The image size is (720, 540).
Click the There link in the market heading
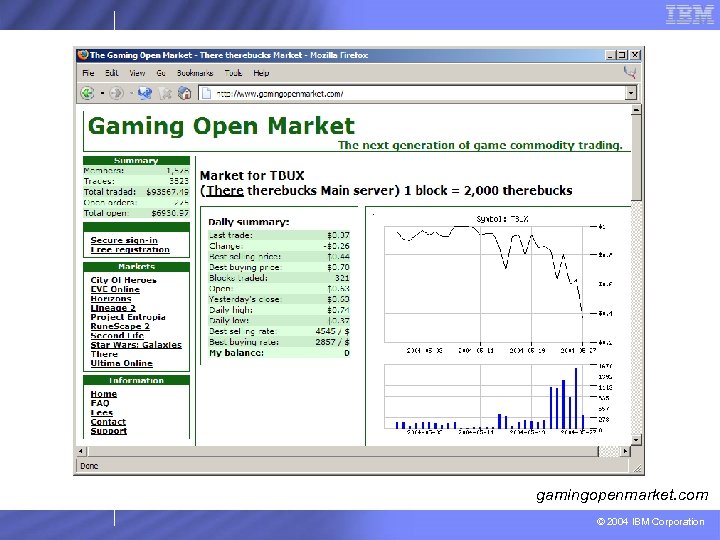point(225,191)
